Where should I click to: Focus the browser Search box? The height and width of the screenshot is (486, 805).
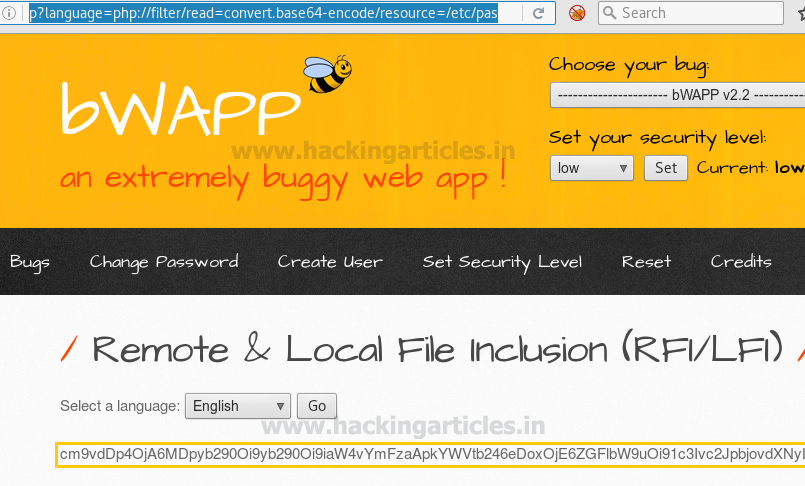coord(691,13)
